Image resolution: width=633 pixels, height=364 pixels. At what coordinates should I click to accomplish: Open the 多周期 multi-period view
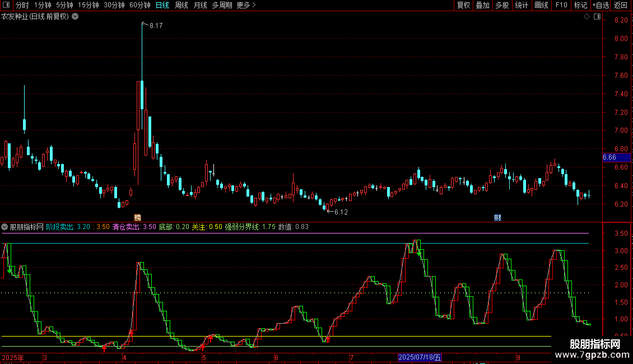tap(222, 5)
